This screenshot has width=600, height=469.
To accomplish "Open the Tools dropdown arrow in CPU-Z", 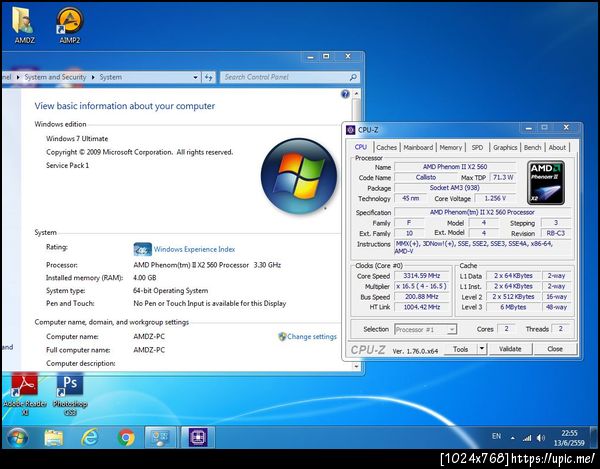I will [482, 348].
